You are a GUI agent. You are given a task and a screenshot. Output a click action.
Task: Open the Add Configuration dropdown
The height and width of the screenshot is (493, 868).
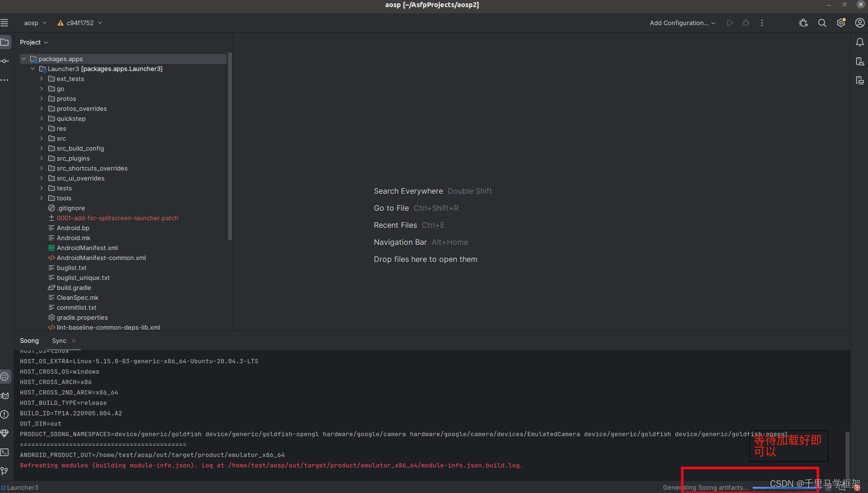point(682,23)
